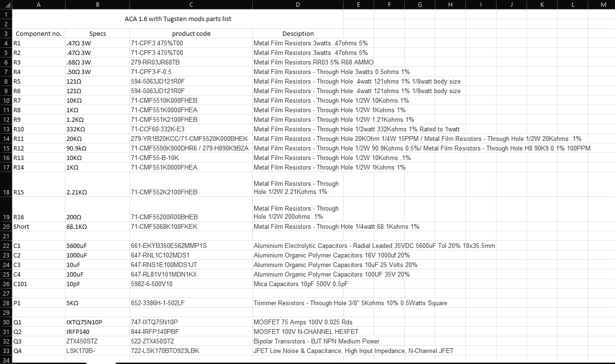Select row 3 header
Image resolution: width=615 pixels, height=364 pixels.
[6, 33]
